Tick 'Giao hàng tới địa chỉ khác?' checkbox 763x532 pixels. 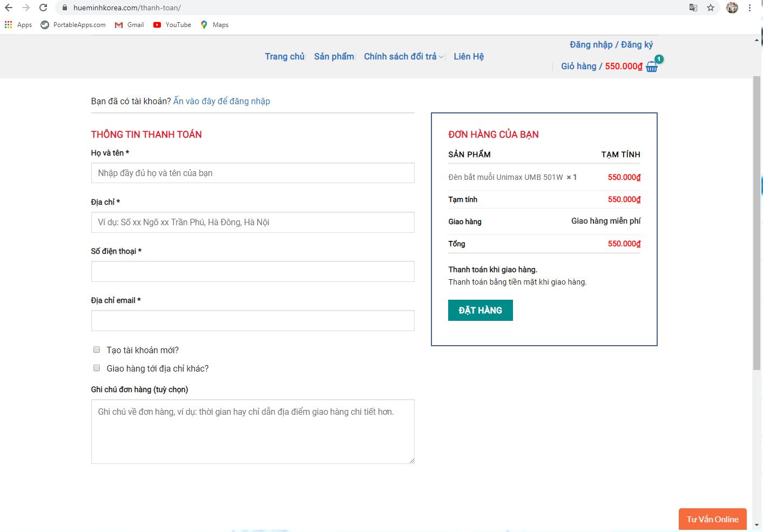point(97,368)
